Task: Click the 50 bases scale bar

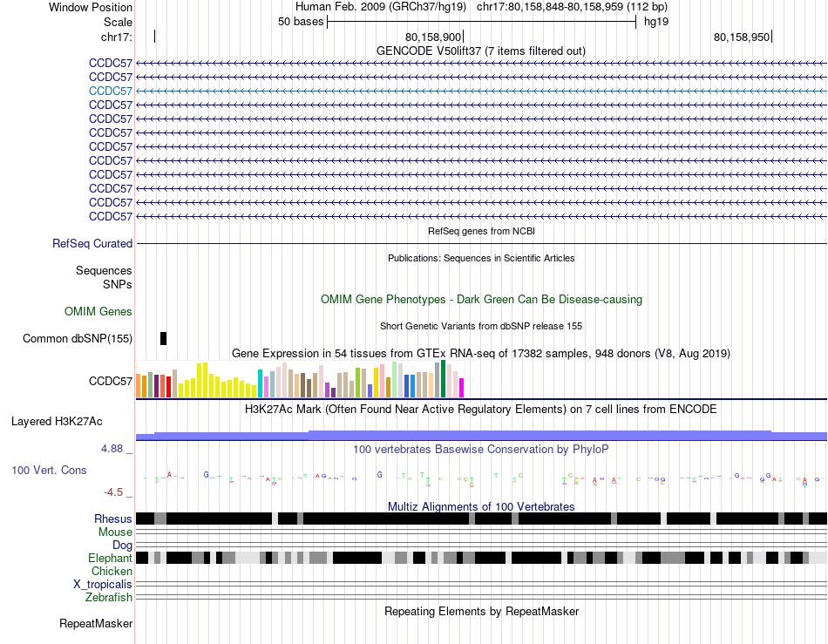Action: pos(482,22)
